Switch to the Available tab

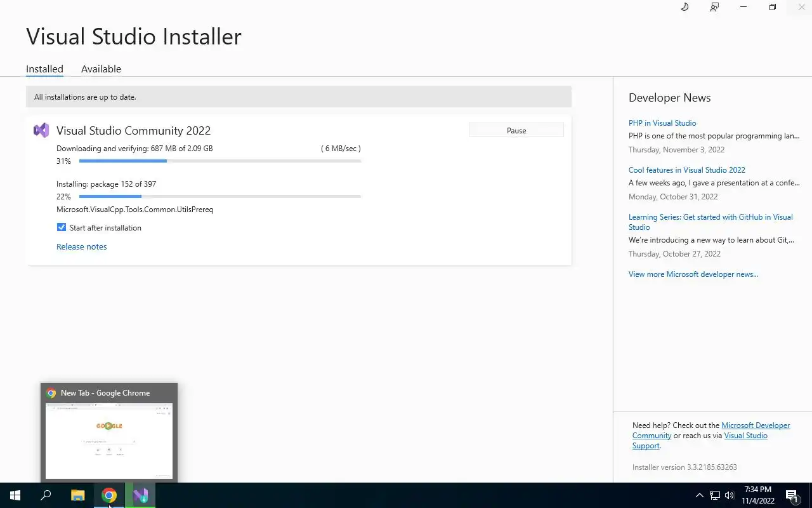(x=101, y=69)
